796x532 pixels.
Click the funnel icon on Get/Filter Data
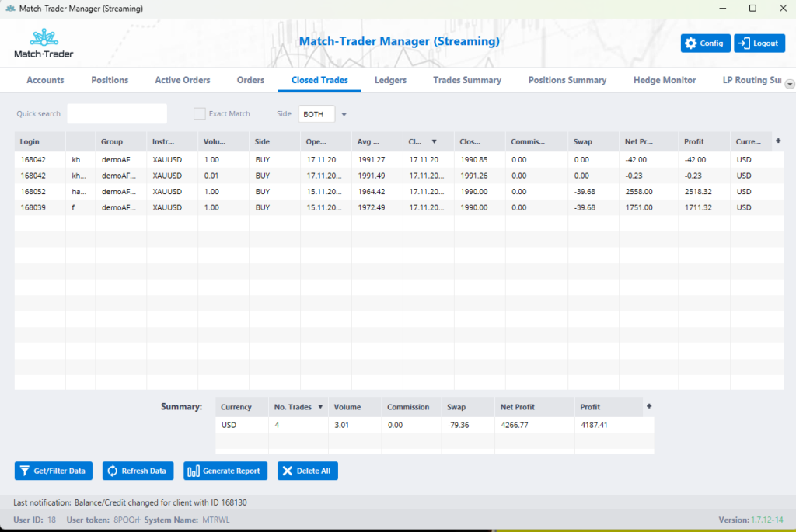point(24,471)
